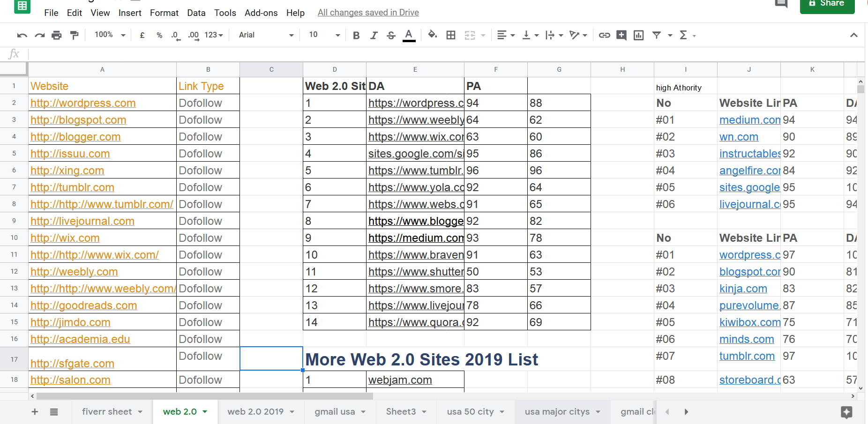The width and height of the screenshot is (868, 424).
Task: Apply strikethrough formatting
Action: point(391,35)
